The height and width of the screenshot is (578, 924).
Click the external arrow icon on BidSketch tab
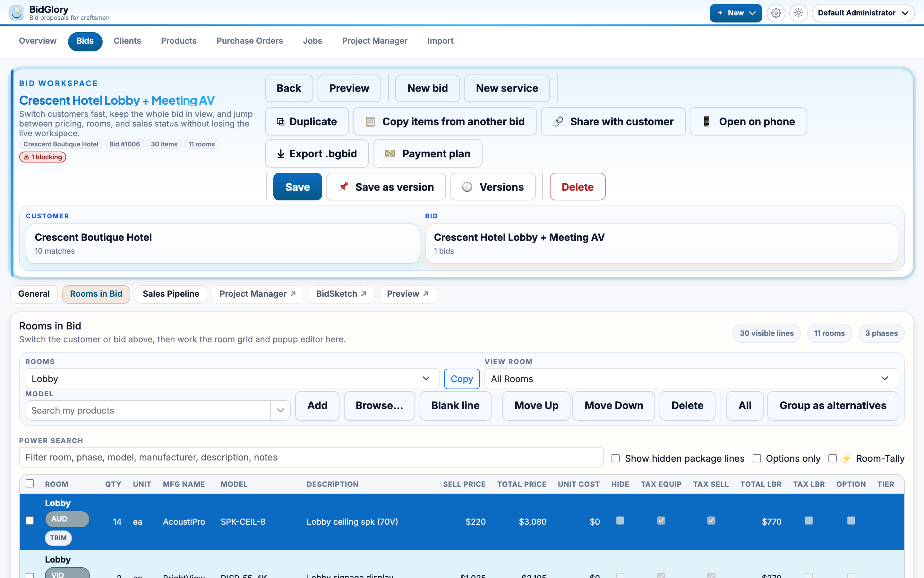(x=364, y=293)
